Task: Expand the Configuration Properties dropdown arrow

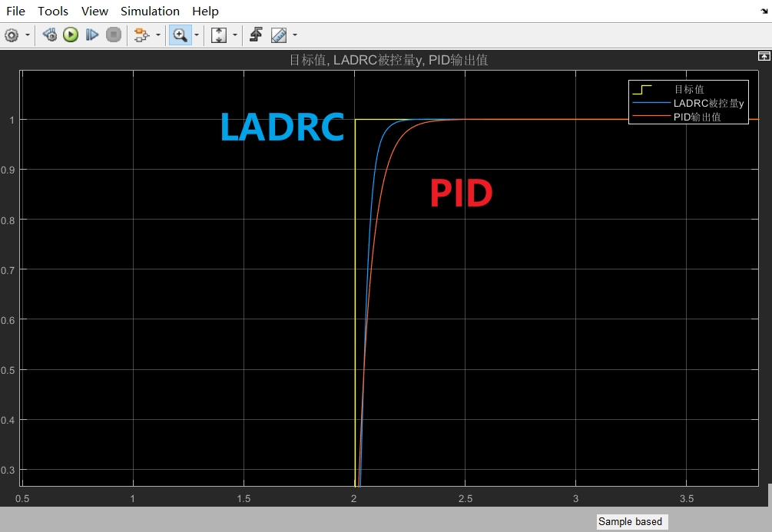Action: coord(28,35)
